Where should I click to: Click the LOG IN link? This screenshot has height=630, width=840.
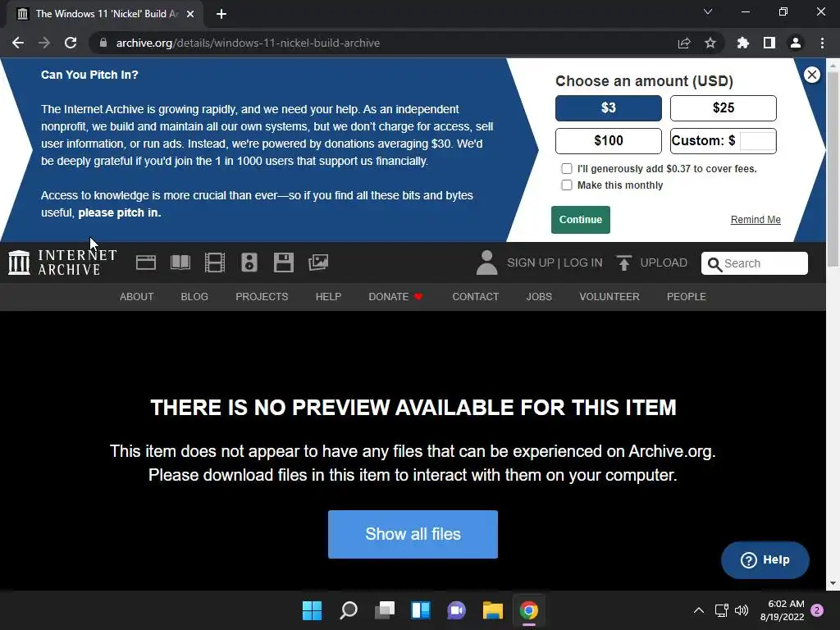[x=583, y=263]
